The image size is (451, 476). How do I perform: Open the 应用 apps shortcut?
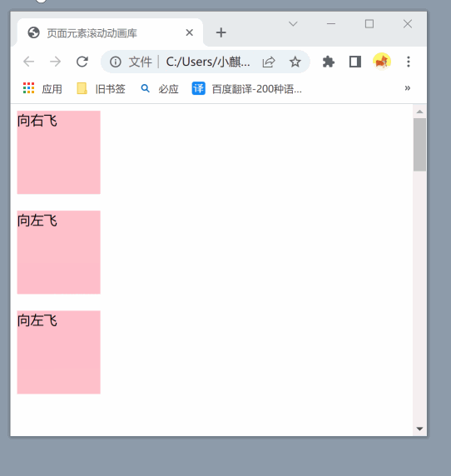42,89
